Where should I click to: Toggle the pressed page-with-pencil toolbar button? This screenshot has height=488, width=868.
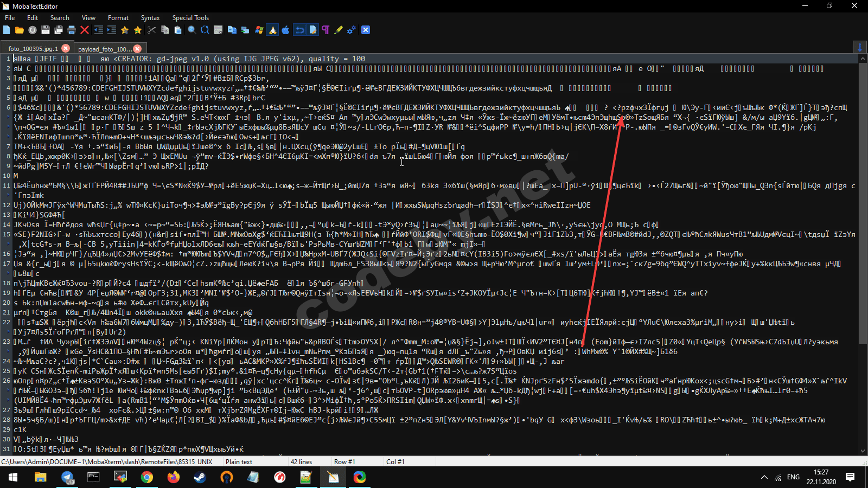313,30
